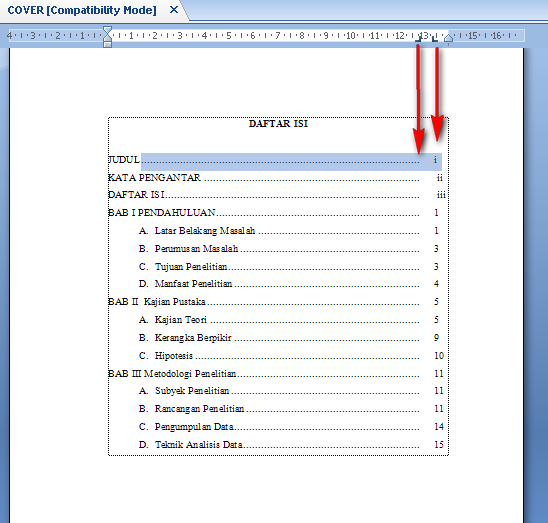Click the KATA PENGANTAR entry

[154, 178]
